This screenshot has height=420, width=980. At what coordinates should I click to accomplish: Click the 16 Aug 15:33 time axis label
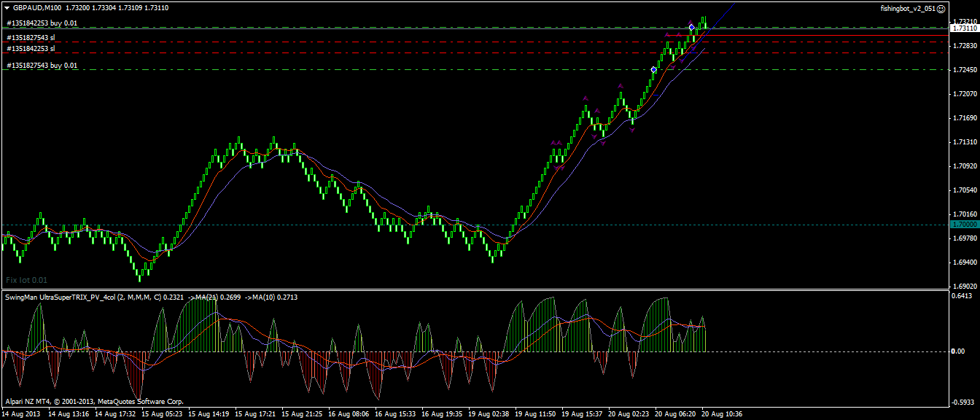coord(395,413)
